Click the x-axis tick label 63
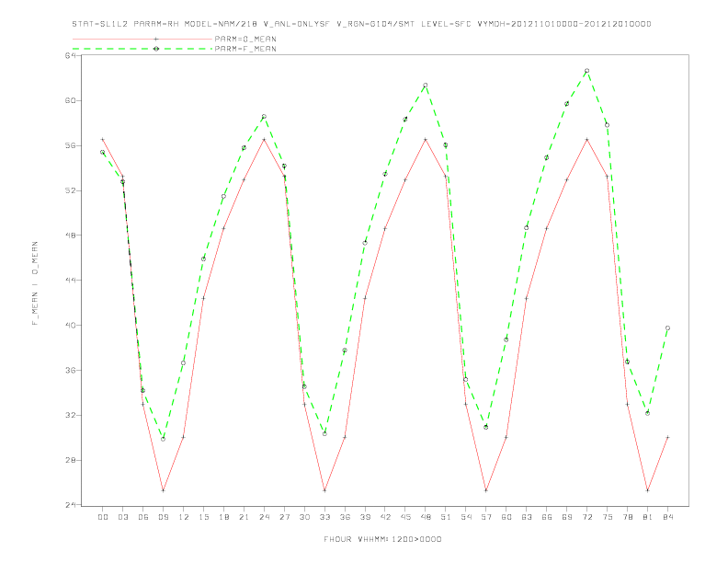 tap(527, 517)
